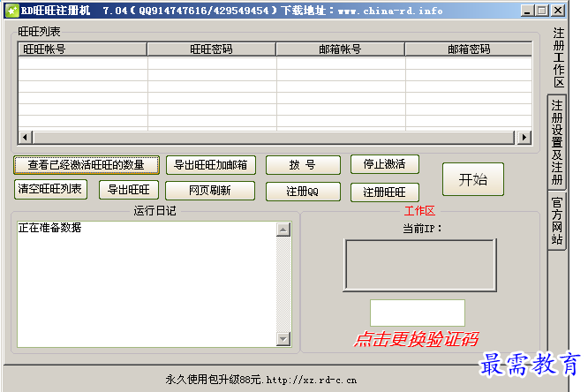
Task: Click 旺旺密码 column header
Action: (x=212, y=49)
